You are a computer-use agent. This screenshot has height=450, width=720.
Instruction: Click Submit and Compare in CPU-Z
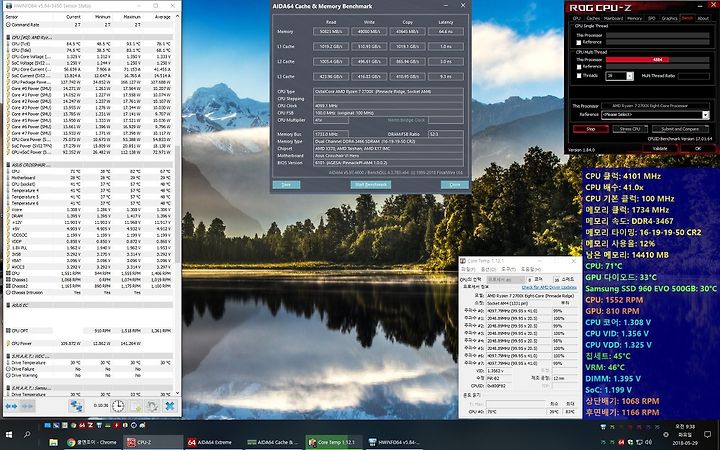click(x=680, y=129)
